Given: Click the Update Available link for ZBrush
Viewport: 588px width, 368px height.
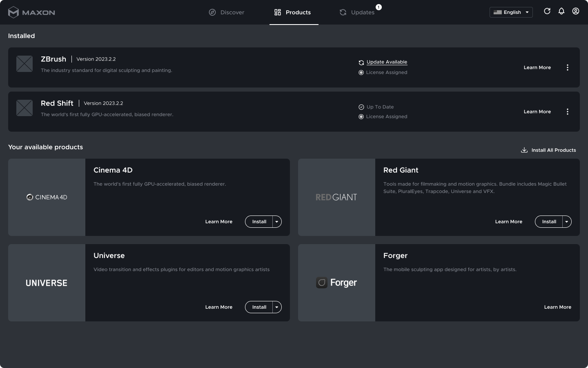Looking at the screenshot, I should point(387,62).
